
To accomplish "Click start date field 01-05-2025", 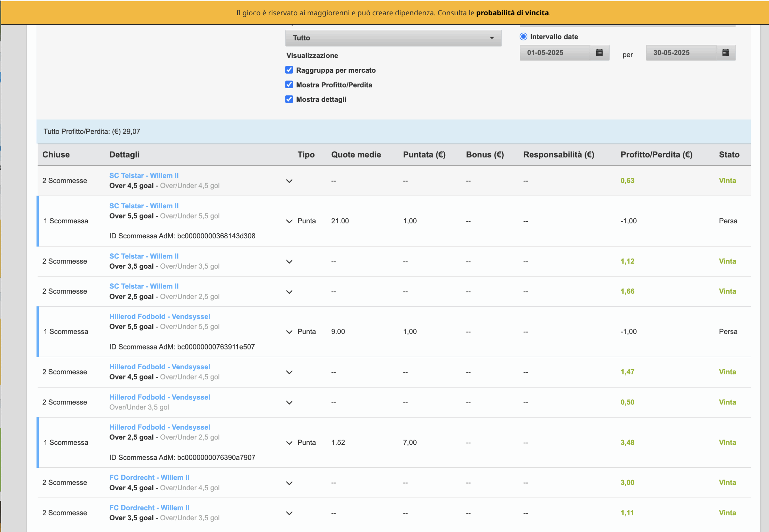I will click(x=555, y=53).
